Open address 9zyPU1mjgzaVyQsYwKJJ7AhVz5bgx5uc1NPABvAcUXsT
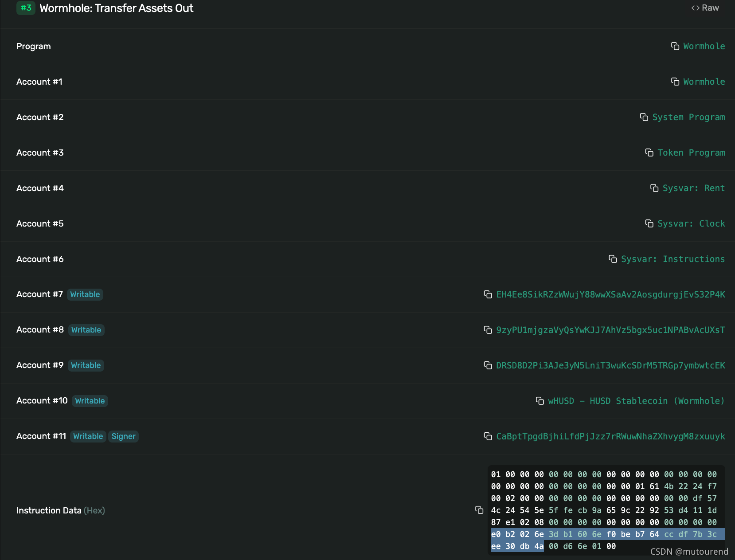The image size is (735, 560). coord(610,330)
